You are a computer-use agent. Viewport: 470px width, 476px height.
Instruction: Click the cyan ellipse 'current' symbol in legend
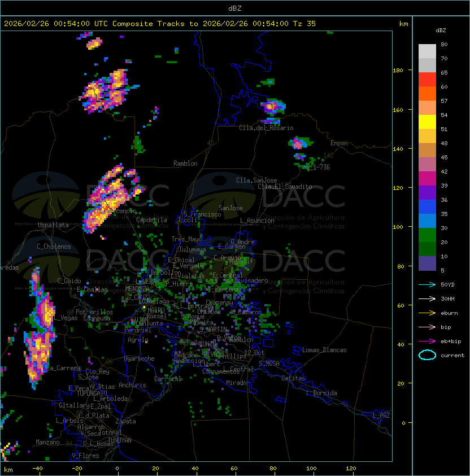427,355
